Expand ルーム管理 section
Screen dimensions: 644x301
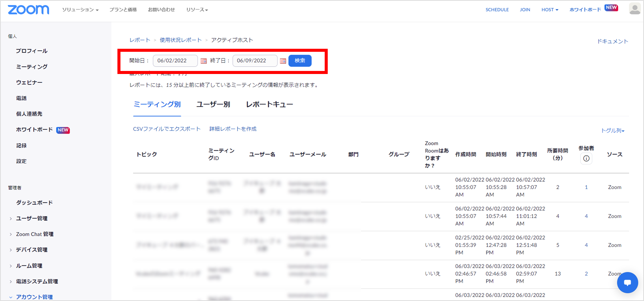coord(29,265)
